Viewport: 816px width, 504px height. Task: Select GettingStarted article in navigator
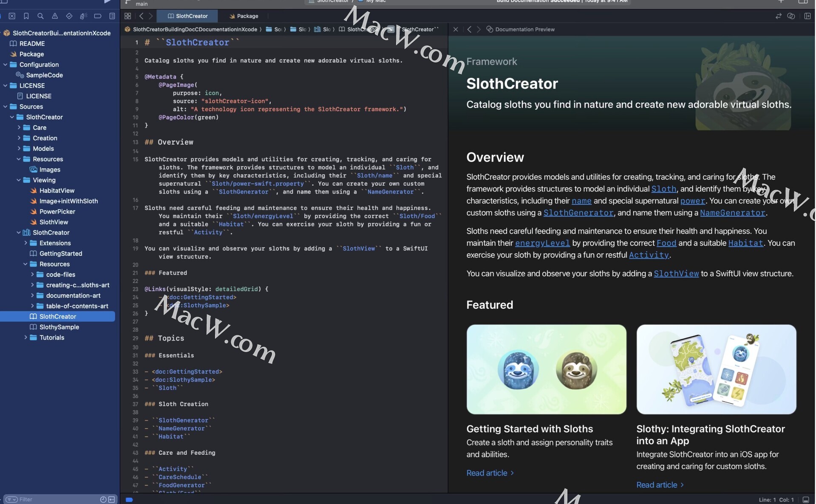click(61, 253)
